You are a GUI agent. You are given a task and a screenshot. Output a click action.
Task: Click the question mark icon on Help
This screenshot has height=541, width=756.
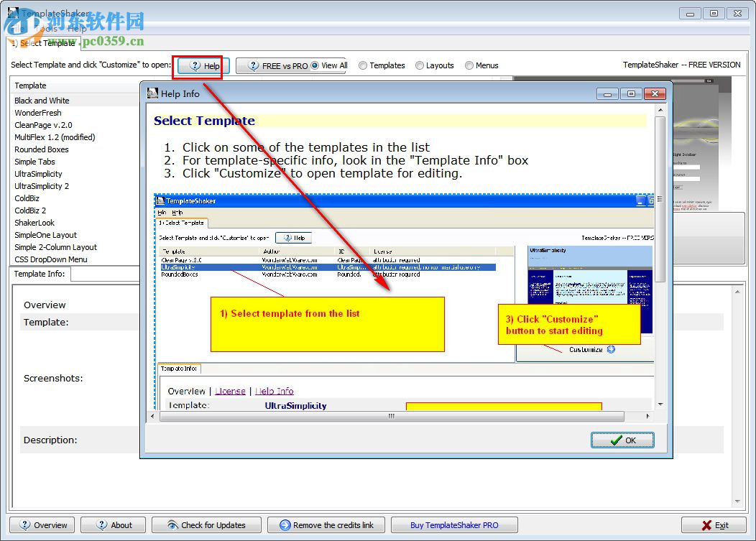coord(195,65)
